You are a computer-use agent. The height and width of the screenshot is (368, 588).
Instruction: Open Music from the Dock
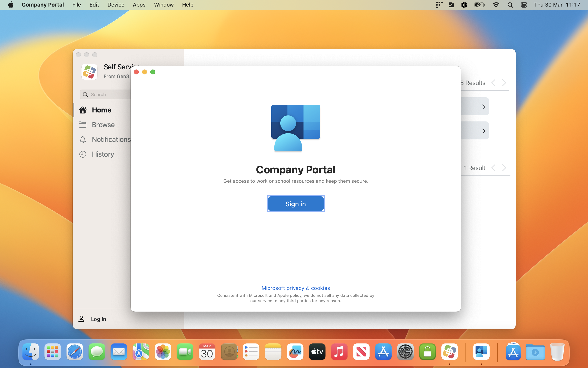(339, 352)
